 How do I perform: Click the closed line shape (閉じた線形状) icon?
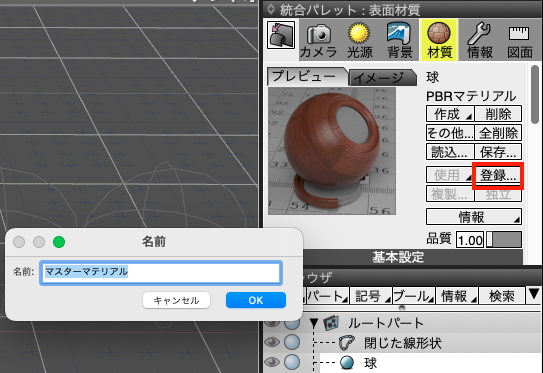click(347, 343)
